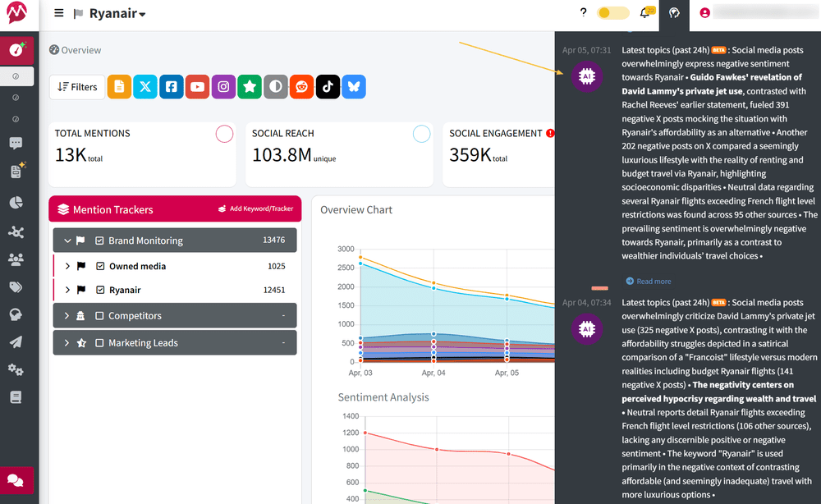Filter by the Bluesky butterfly source icon

coord(354,87)
